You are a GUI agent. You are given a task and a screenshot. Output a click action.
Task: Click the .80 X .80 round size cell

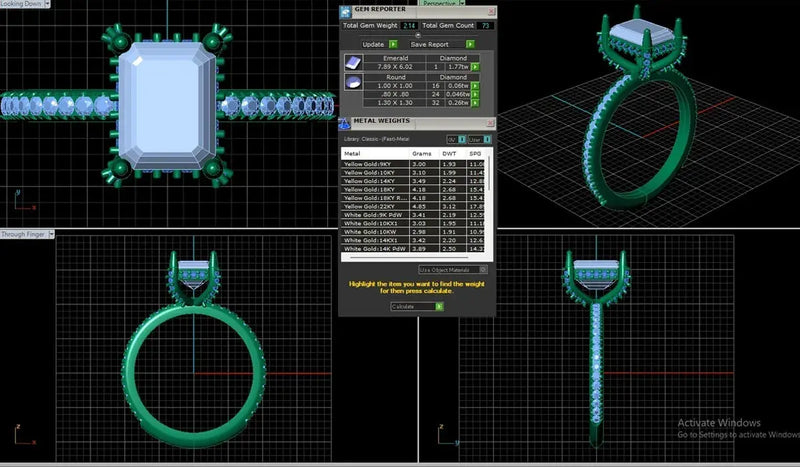tap(395, 94)
